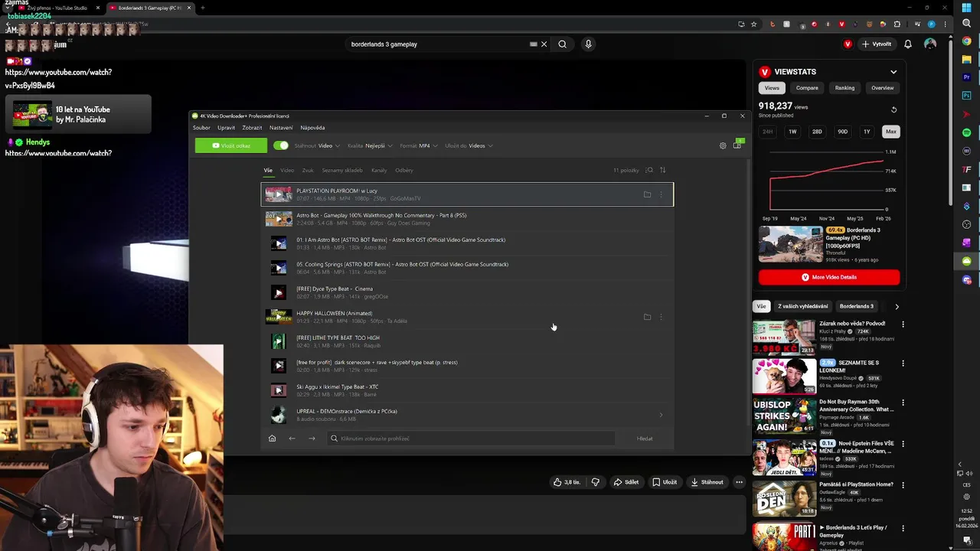Viewport: 980px width, 551px height.
Task: Click YouTube Stáhnout download button
Action: [707, 482]
